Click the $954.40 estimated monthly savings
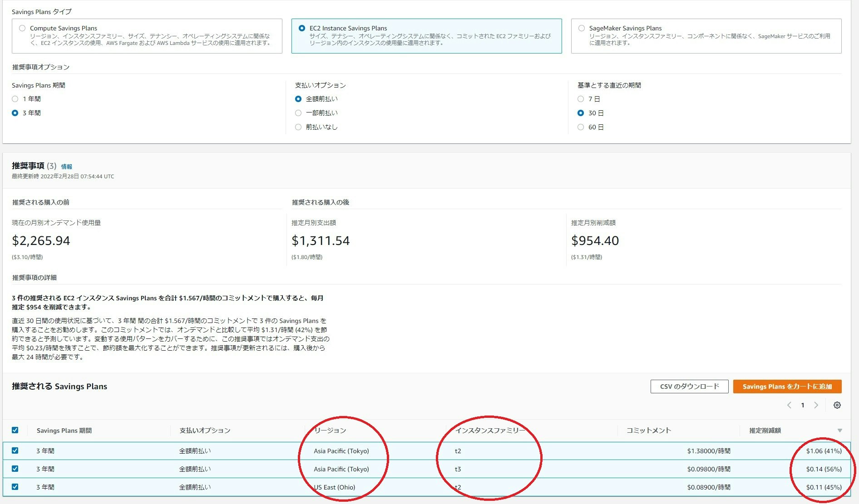859x504 pixels. [x=595, y=240]
